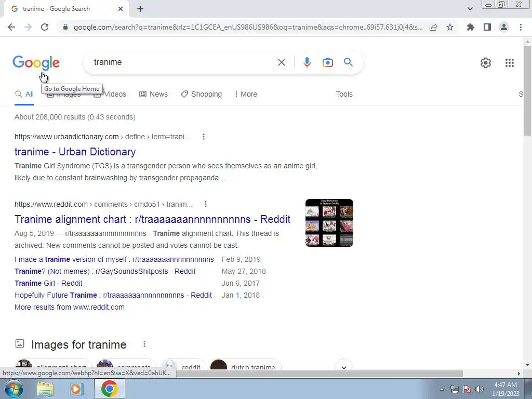Image resolution: width=532 pixels, height=399 pixels.
Task: Share this page from the address bar
Action: (x=433, y=27)
